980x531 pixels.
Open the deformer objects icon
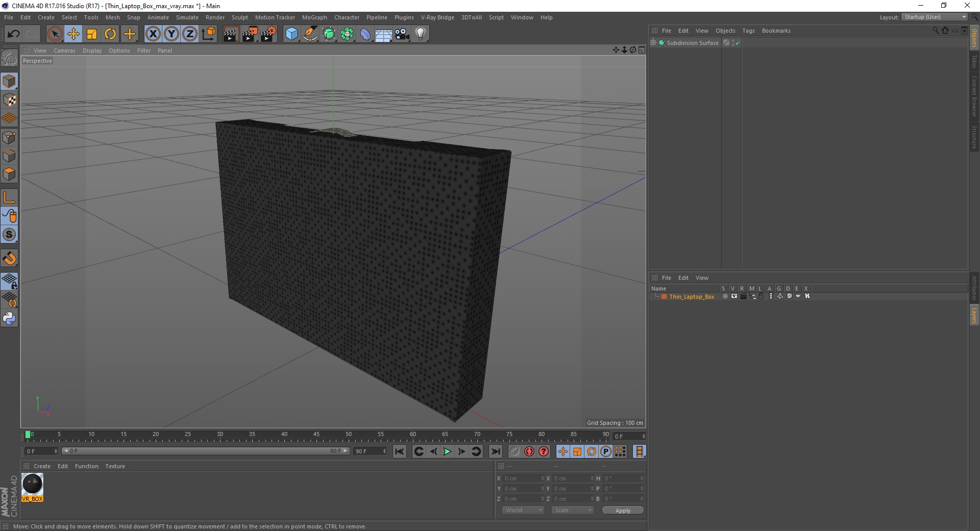[x=365, y=34]
